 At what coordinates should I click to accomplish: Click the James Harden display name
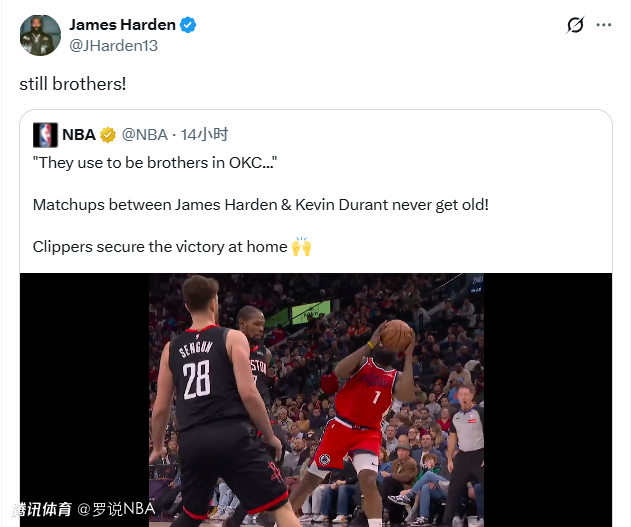(122, 25)
